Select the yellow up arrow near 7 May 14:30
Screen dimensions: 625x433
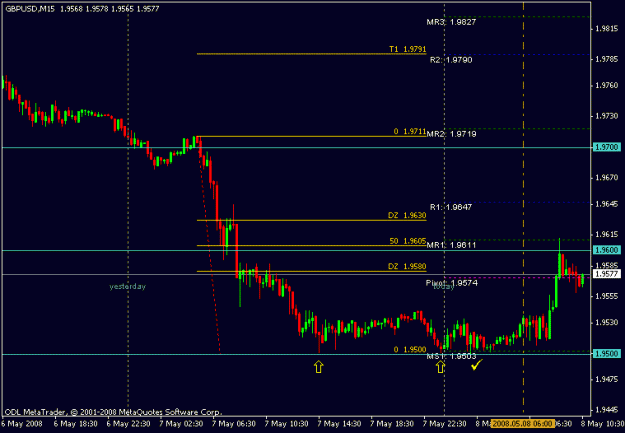pyautogui.click(x=318, y=367)
